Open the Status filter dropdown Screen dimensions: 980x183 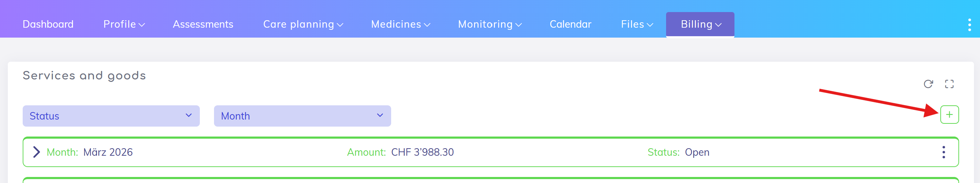111,116
